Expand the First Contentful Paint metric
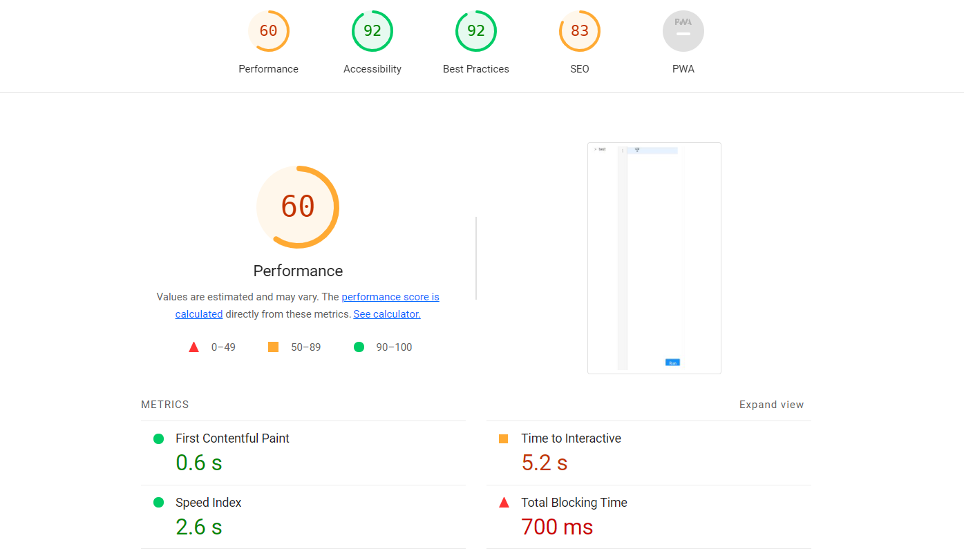Screen dimensions: 964x560 (303, 453)
